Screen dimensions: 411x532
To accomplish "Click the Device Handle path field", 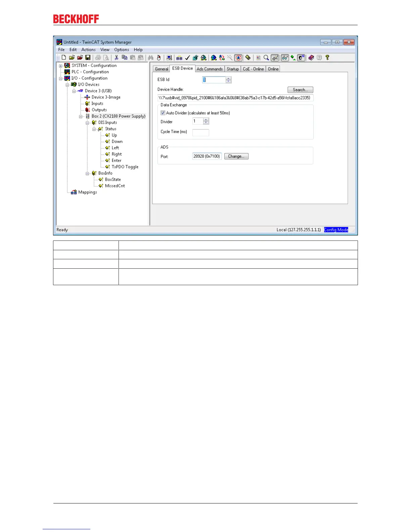I will point(235,98).
